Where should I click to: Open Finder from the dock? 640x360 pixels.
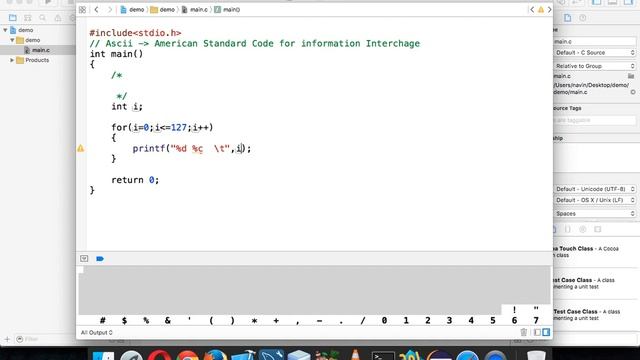coord(103,355)
